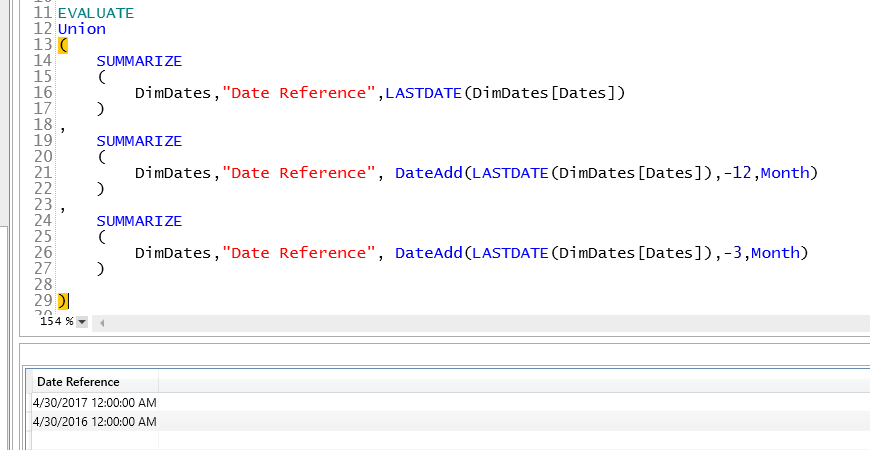This screenshot has width=870, height=450.
Task: Click "Date Reference" string on line 21
Action: (x=299, y=173)
